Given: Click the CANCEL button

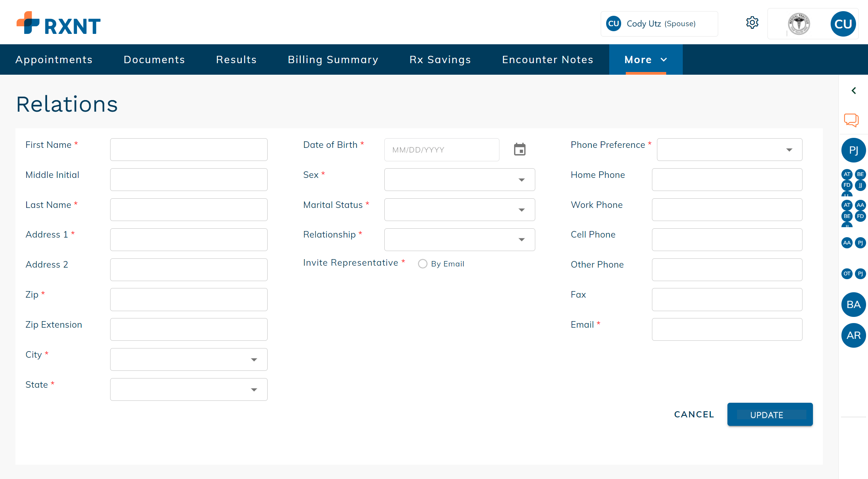Looking at the screenshot, I should [694, 415].
